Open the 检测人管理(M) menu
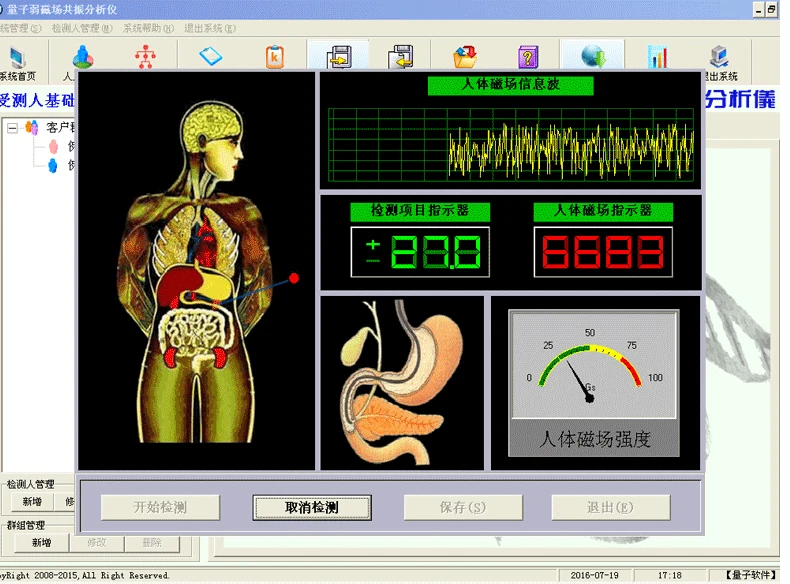Screen dimensions: 790x584 [82, 28]
